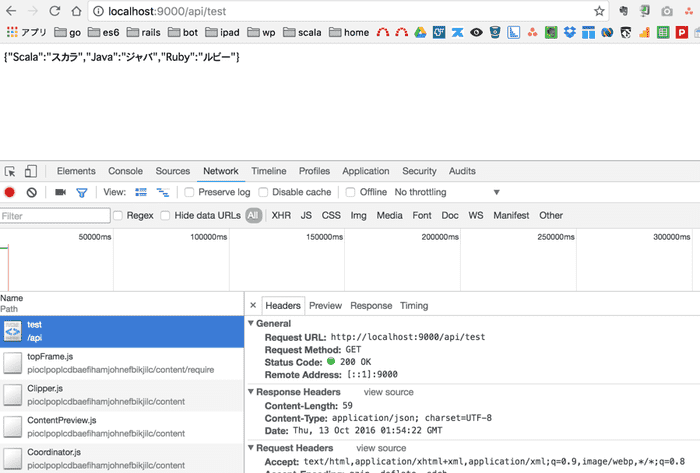
Task: Enable the Preserve log checkbox
Action: click(x=190, y=192)
